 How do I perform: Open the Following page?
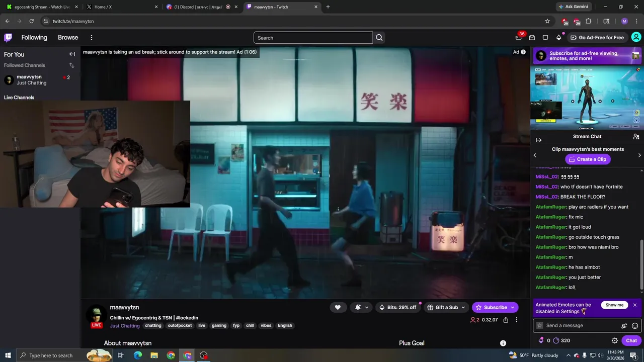tap(34, 38)
